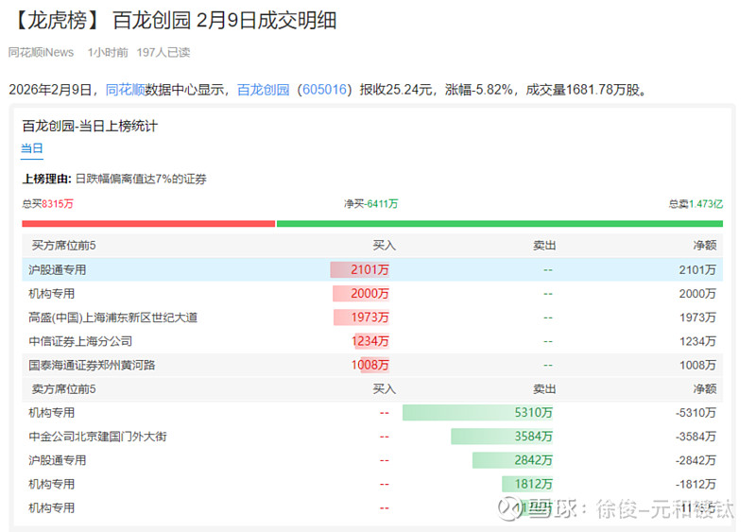756x532 pixels.
Task: Click the 1973万 buy amount bar
Action: click(x=362, y=317)
